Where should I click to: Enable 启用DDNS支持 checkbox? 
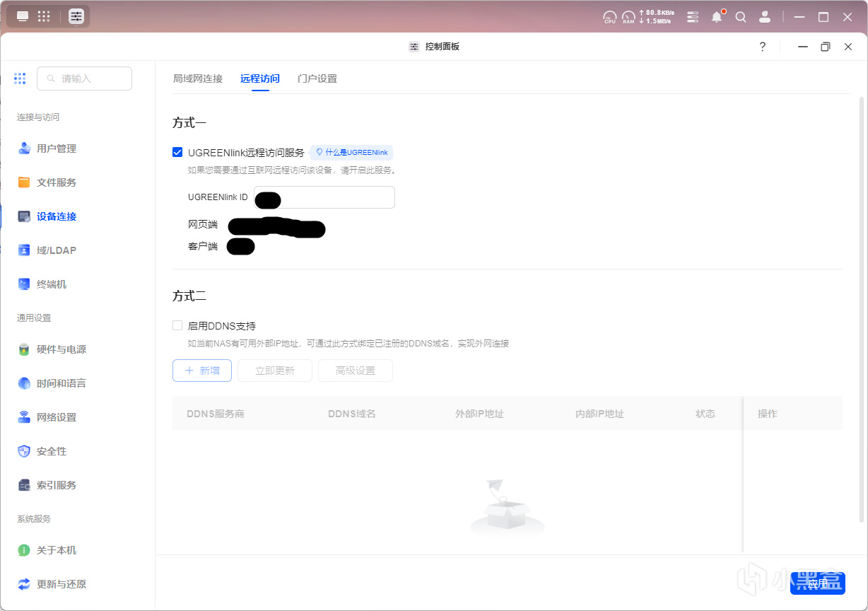(x=177, y=325)
